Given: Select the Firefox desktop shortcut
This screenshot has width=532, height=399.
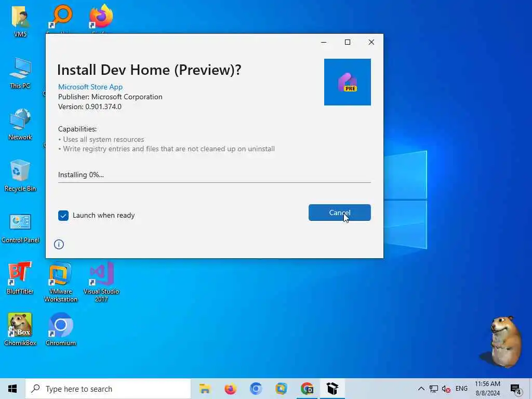Looking at the screenshot, I should pyautogui.click(x=101, y=17).
